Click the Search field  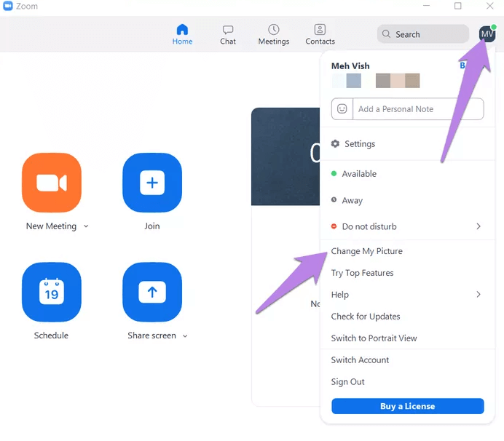(423, 34)
